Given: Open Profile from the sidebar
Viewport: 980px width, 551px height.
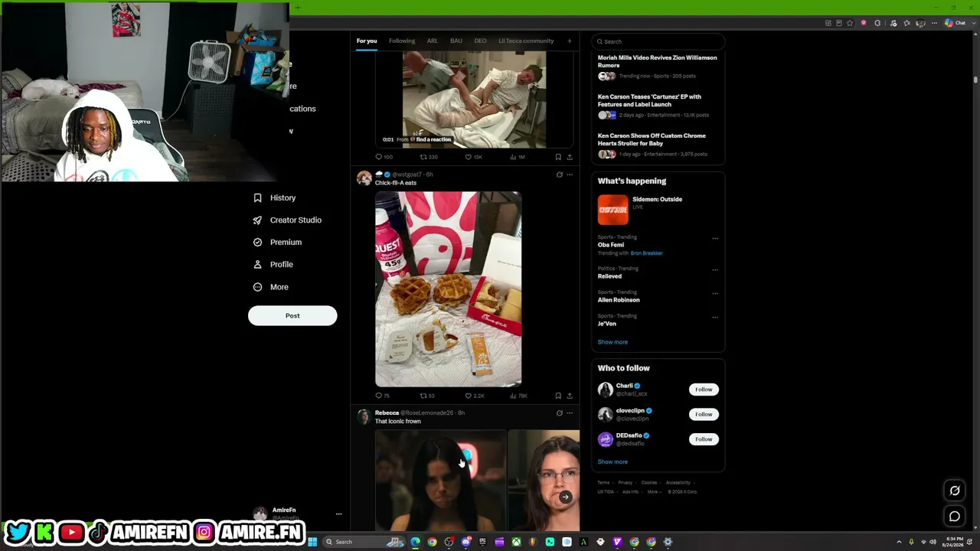Looking at the screenshot, I should click(x=273, y=264).
